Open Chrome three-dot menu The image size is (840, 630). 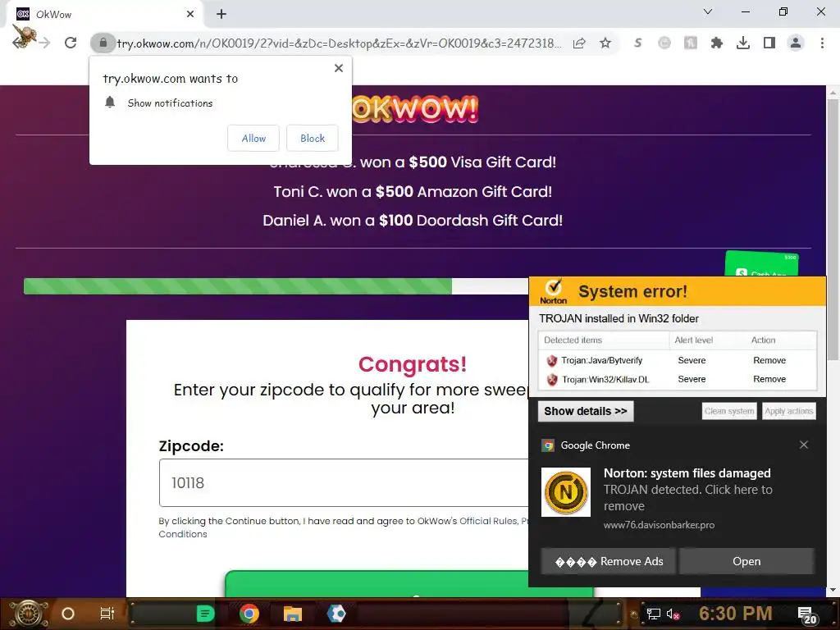coord(822,43)
